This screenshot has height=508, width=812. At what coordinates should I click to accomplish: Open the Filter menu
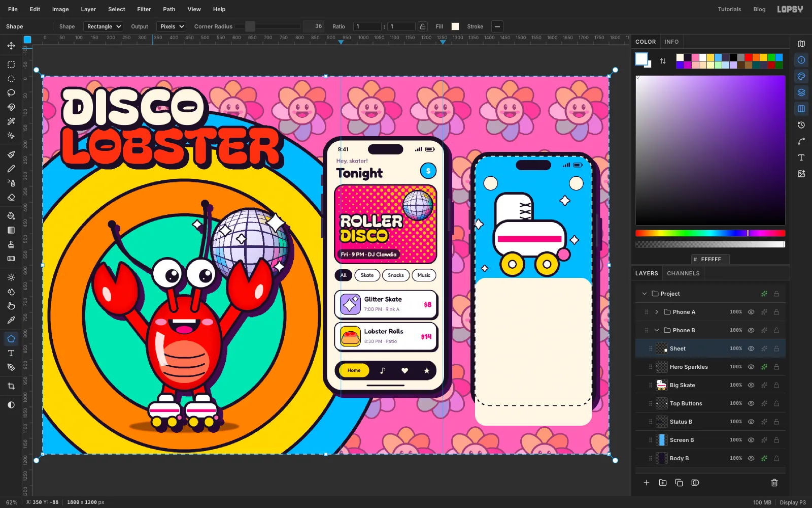[x=144, y=9]
